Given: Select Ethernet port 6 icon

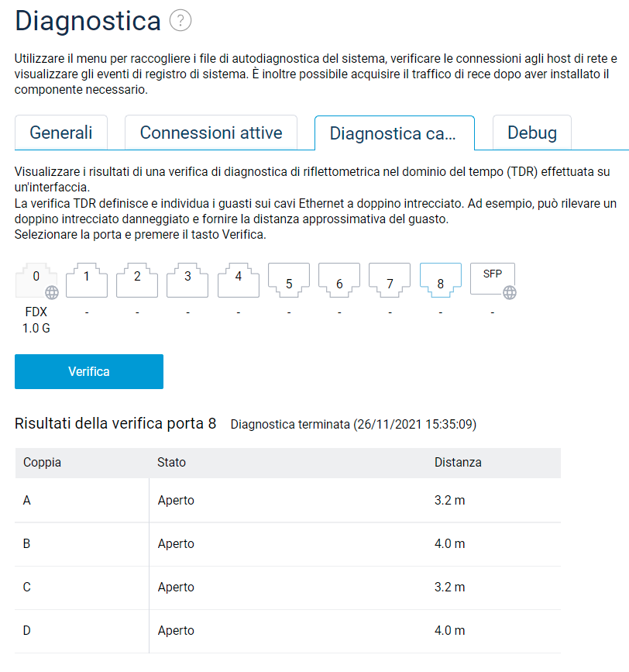Looking at the screenshot, I should pyautogui.click(x=339, y=279).
